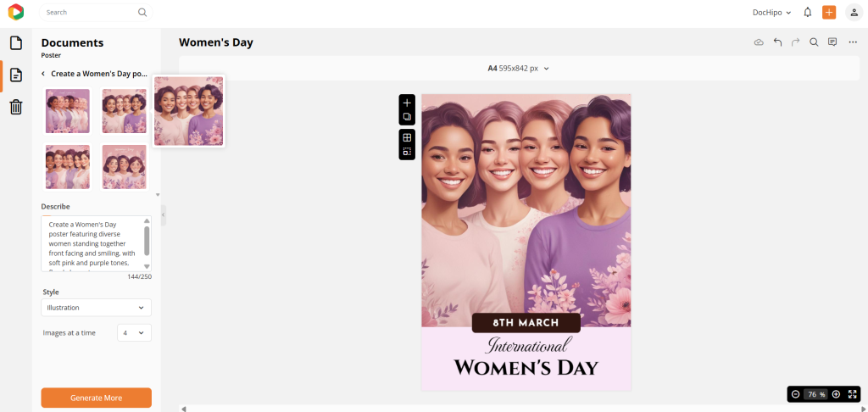Click the undo arrow icon
868x412 pixels.
777,42
